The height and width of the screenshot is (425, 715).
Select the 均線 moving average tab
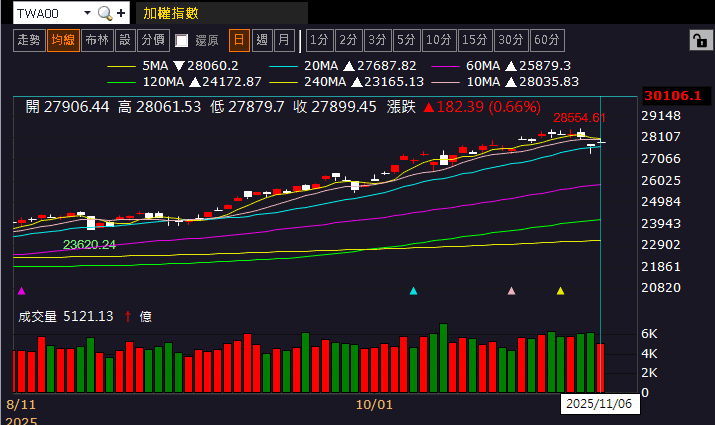click(x=63, y=41)
